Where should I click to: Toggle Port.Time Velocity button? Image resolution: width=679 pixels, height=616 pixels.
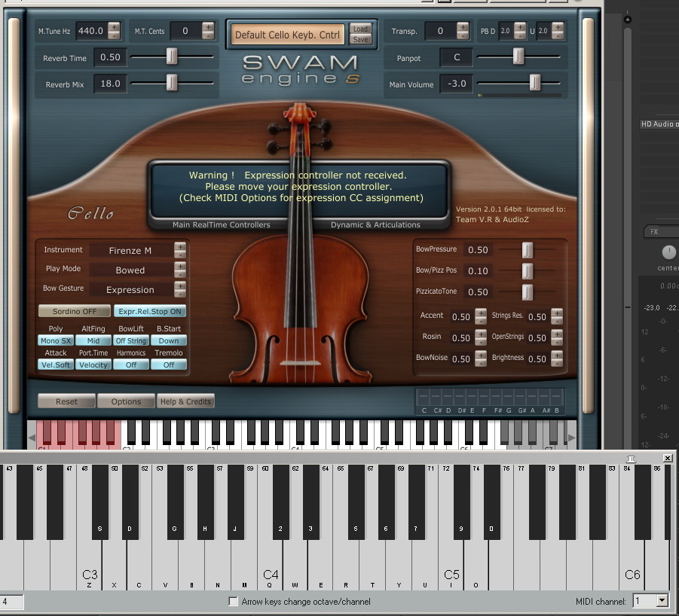tap(93, 364)
